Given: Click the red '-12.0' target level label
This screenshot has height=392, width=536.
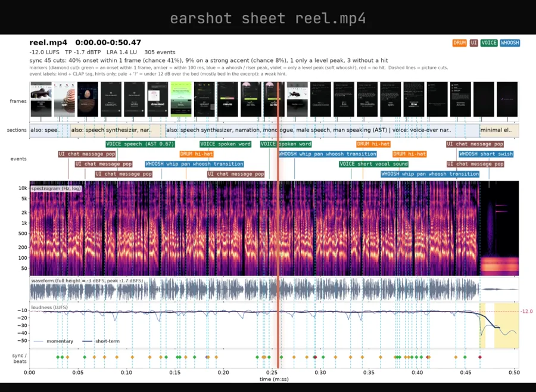Looking at the screenshot, I should (x=527, y=312).
